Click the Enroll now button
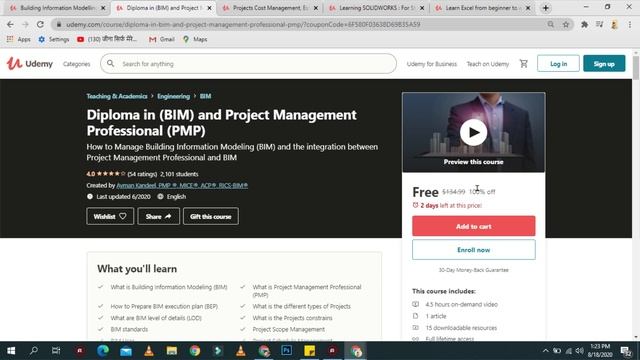The image size is (640, 360). 473,250
